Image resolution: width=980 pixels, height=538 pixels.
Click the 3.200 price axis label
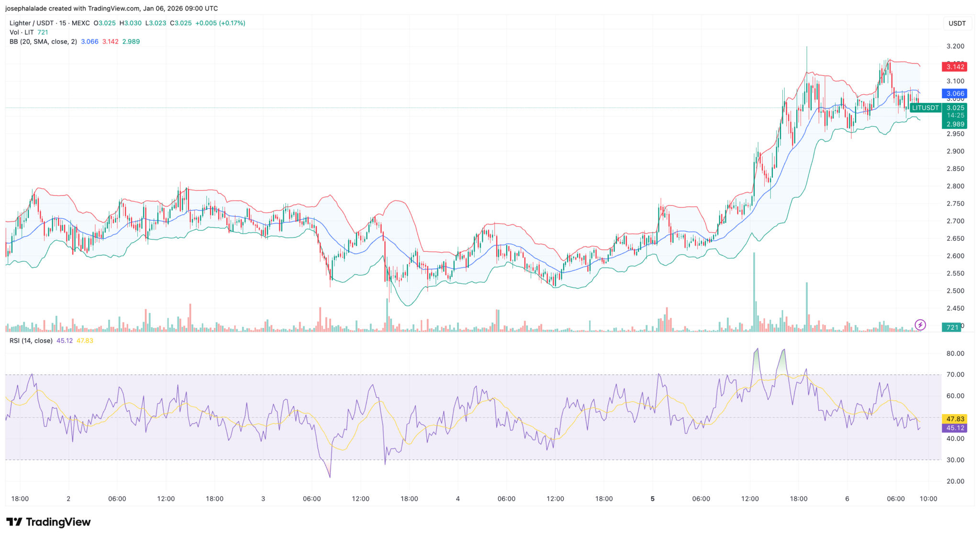point(955,46)
